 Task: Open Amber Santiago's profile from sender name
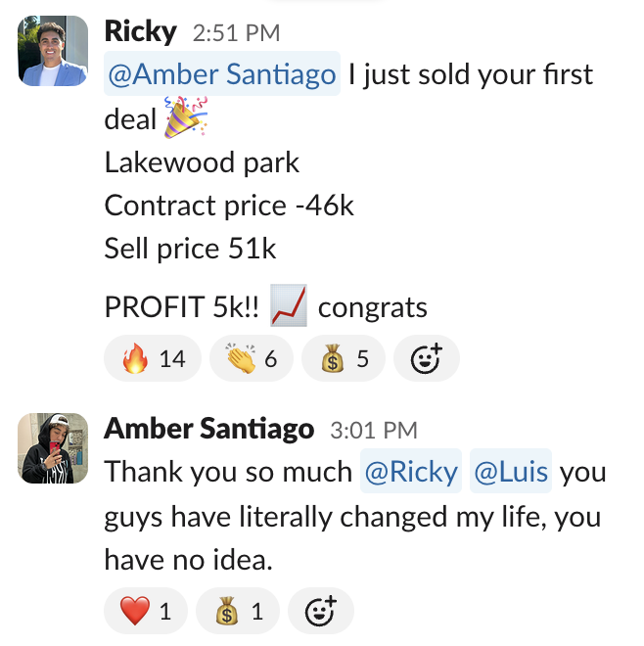[x=208, y=429]
